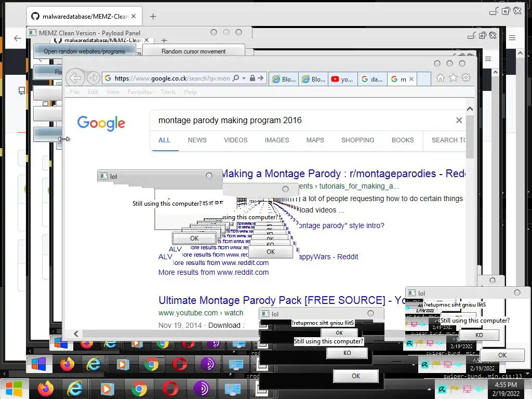
Task: Click the 'www.youtube.com › watch' result URL
Action: point(201,313)
